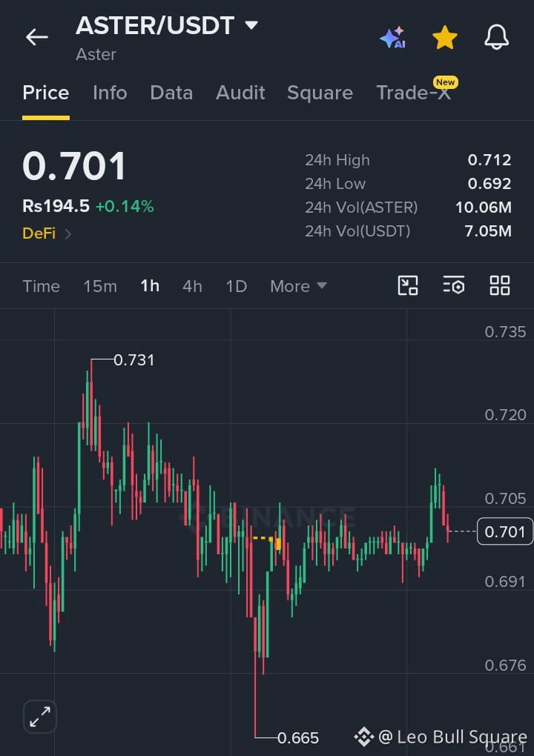Open the grid layout icon
Viewport: 534px width, 756px height.
tap(500, 285)
